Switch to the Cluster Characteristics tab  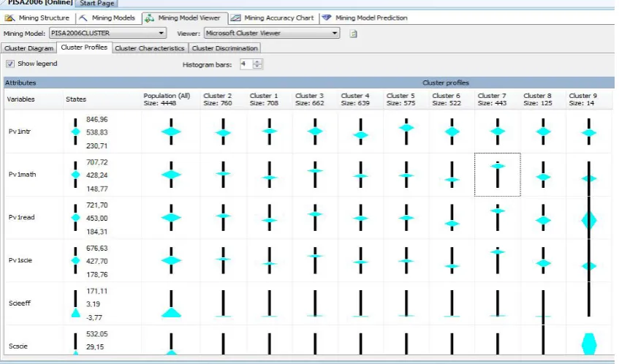[150, 48]
